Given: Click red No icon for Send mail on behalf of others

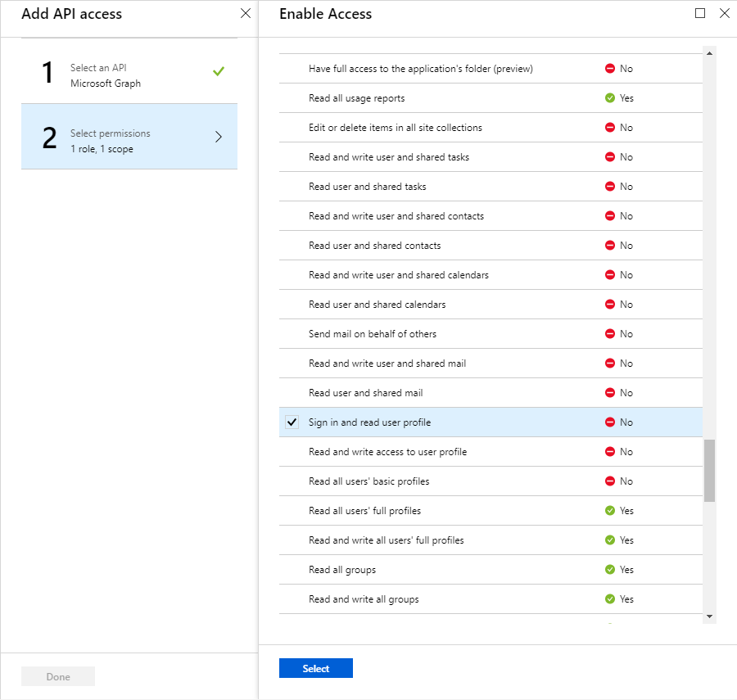Looking at the screenshot, I should [609, 334].
